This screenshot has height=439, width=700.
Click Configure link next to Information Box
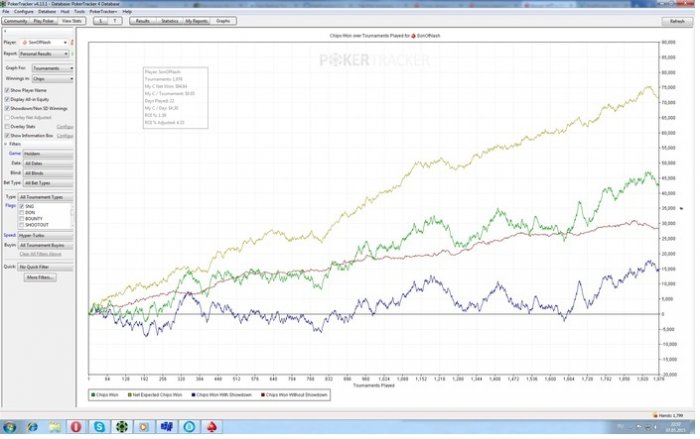coord(65,136)
